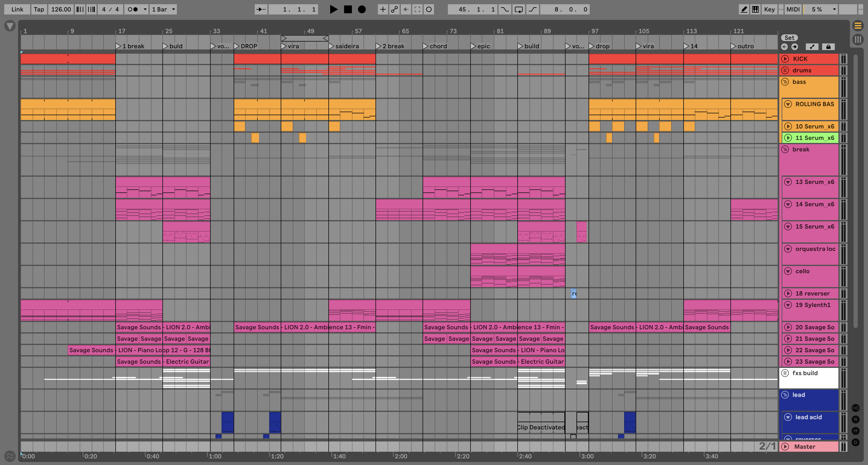The height and width of the screenshot is (465, 868).
Task: Click the Automation Arm chain icon
Action: point(394,9)
